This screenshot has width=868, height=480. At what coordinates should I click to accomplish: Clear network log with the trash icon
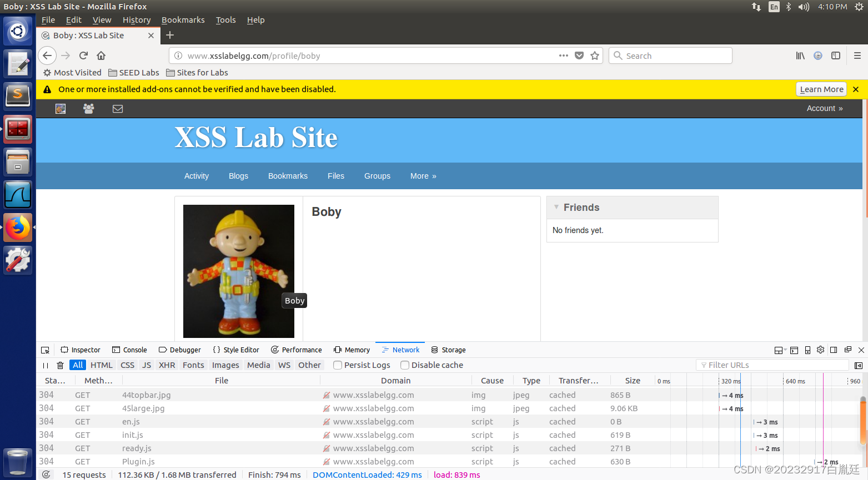[x=61, y=365]
